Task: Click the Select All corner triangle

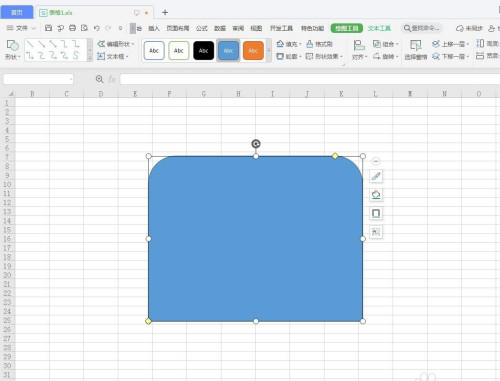Action: coord(11,94)
